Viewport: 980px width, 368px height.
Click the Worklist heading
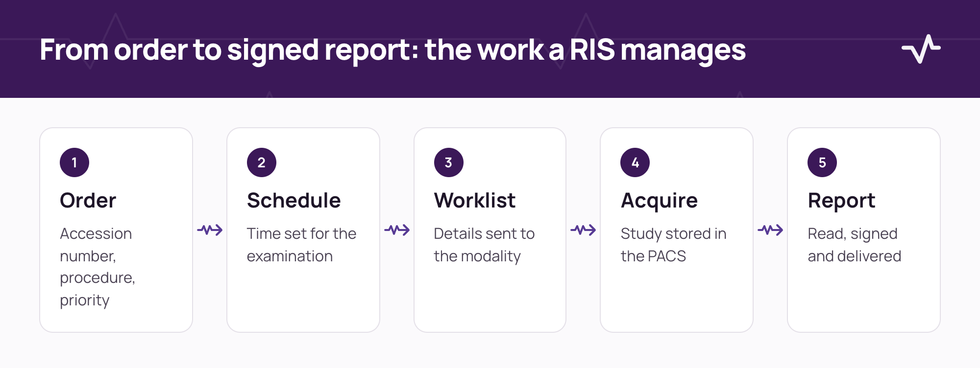[475, 201]
